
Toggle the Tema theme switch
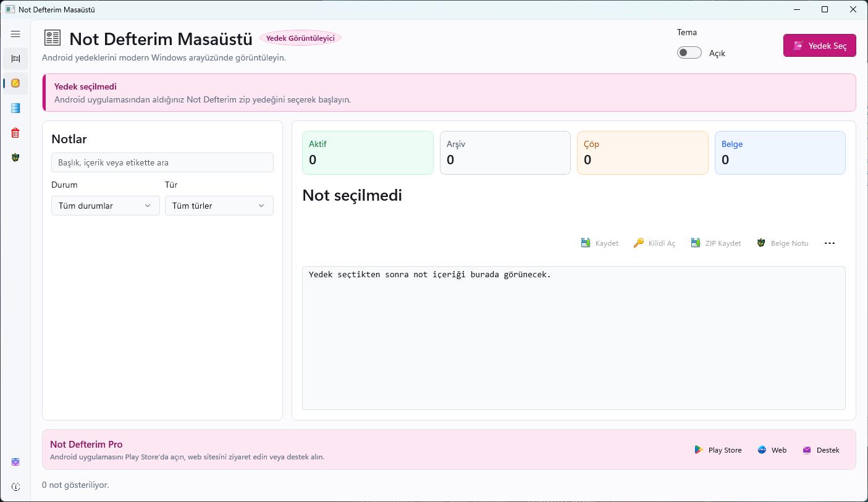coord(689,53)
